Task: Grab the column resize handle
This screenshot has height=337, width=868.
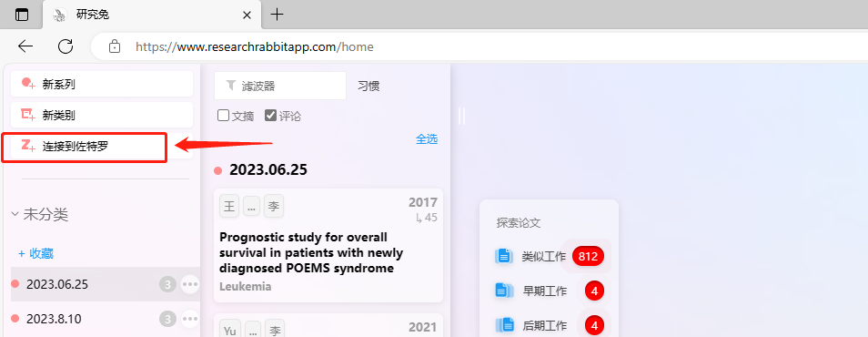Action: [x=461, y=116]
